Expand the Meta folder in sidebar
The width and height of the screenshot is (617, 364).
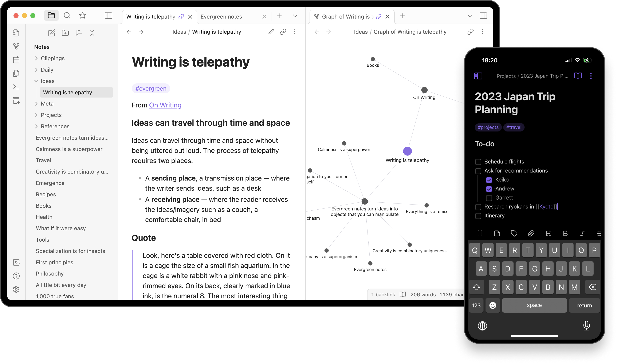36,104
